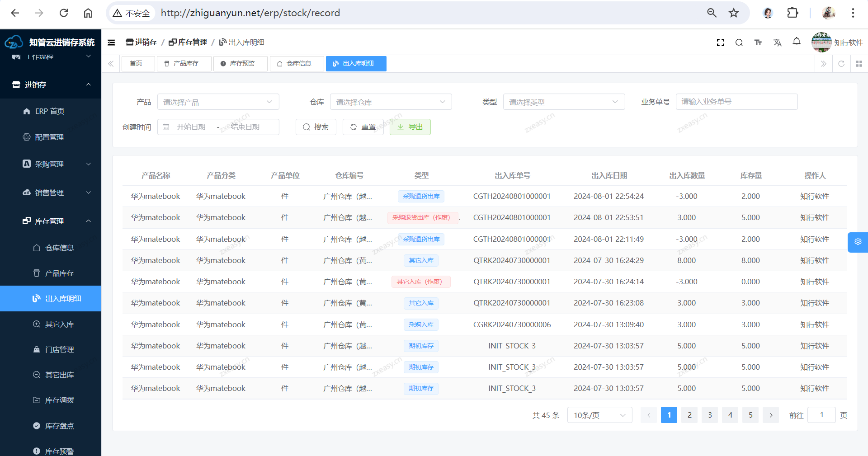This screenshot has width=868, height=456.
Task: Open 其它出库 sidebar item
Action: [51, 375]
